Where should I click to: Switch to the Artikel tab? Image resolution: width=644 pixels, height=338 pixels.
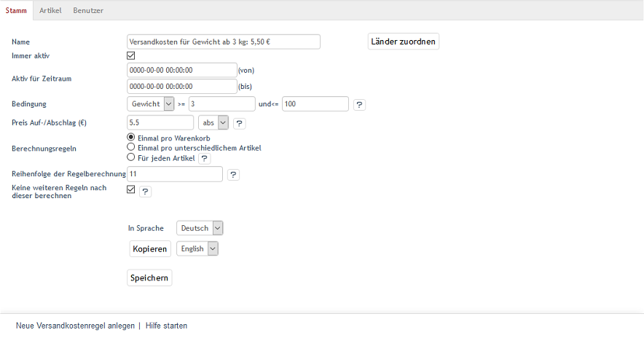pos(50,11)
